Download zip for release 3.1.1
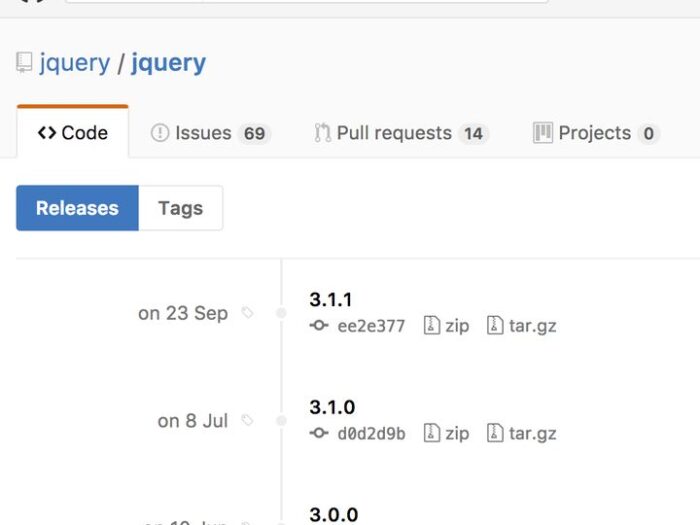This screenshot has width=700, height=525. click(x=446, y=326)
